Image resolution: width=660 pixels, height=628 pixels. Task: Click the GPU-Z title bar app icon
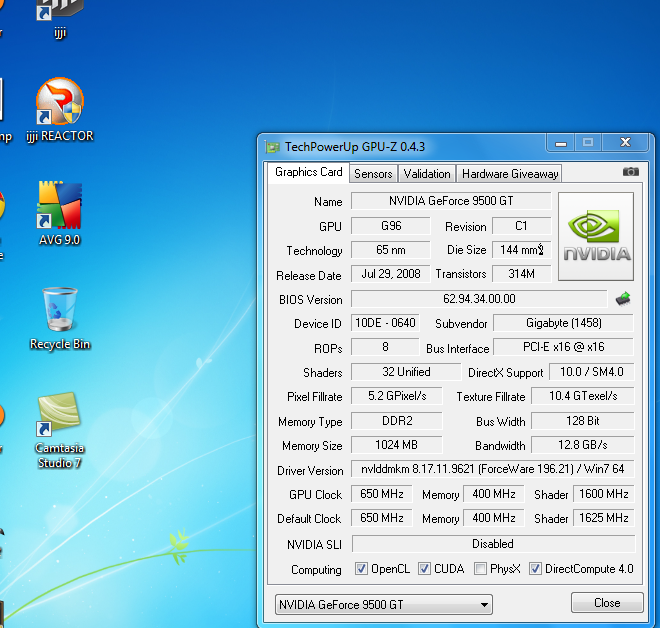pyautogui.click(x=272, y=147)
